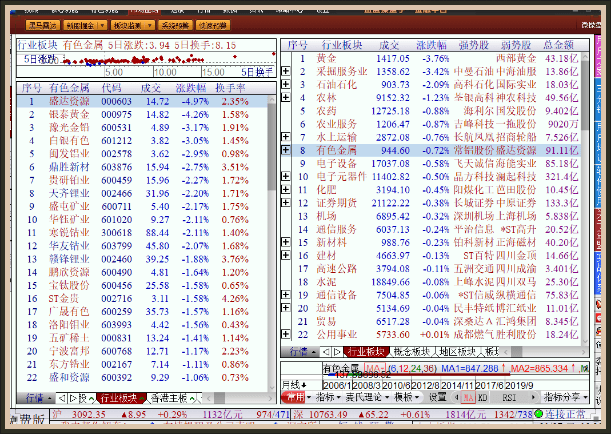
Task: Switch to 地区板块 tab
Action: pos(457,352)
